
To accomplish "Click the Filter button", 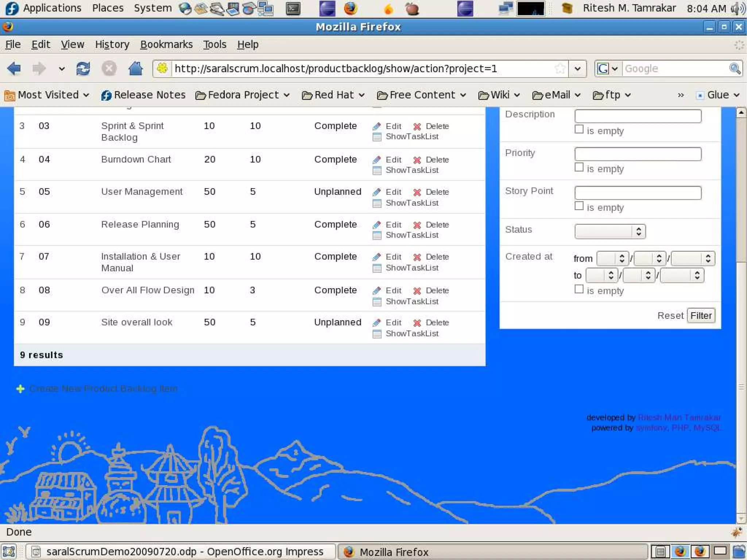I will tap(701, 316).
